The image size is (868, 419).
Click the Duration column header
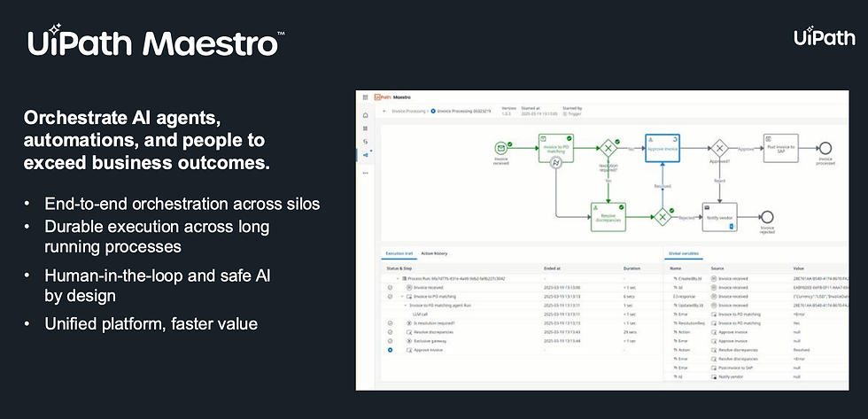[632, 268]
